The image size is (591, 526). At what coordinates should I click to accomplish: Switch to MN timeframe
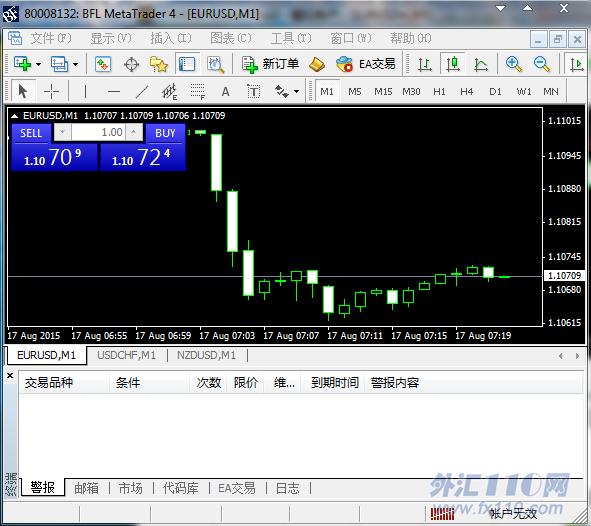(x=551, y=92)
